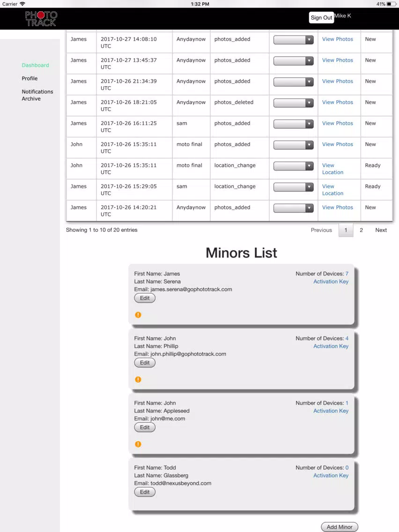View Photos for the 14:08:10 notification
Screen dimensions: 399x532
coord(338,39)
